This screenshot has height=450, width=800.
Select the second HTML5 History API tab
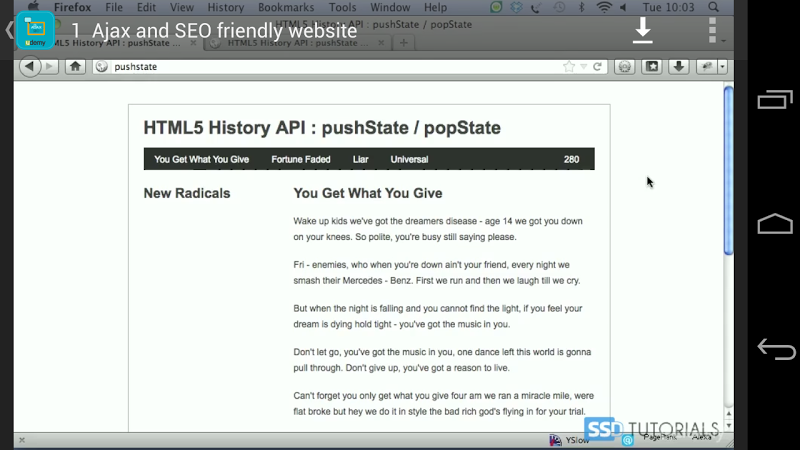point(297,43)
